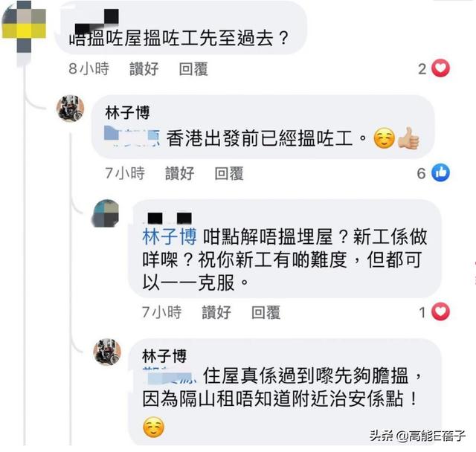Viewport: 476px width, 452px height.
Task: Open the blurred avatar on the 咁點解唔搵埋屋 reply
Action: [106, 213]
